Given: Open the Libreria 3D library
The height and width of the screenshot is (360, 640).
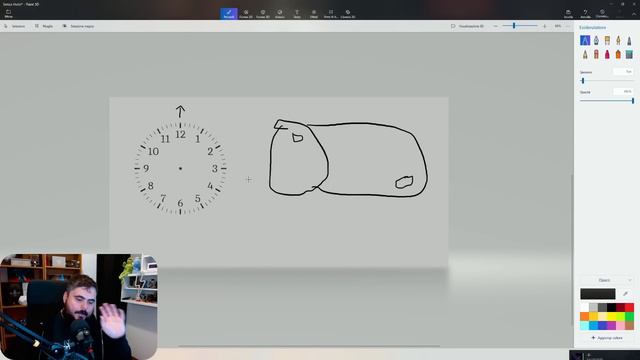Looking at the screenshot, I should [x=348, y=13].
